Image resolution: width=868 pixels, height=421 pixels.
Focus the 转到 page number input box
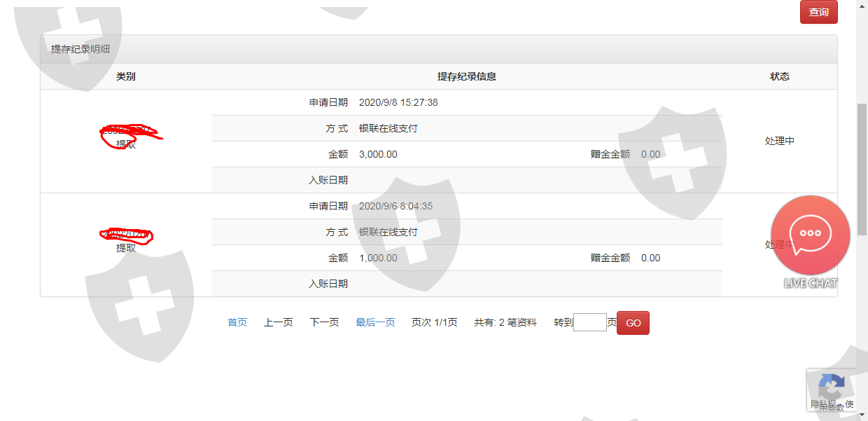(x=589, y=322)
